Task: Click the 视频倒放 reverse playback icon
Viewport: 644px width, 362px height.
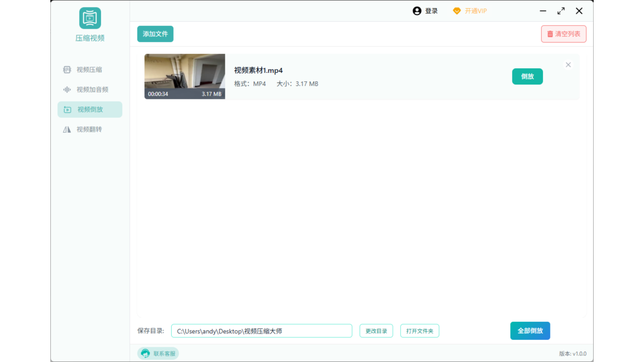Action: 67,109
